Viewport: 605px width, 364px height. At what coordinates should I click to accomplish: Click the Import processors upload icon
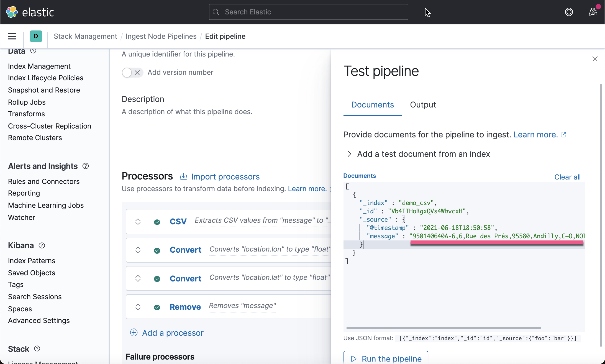click(x=184, y=176)
